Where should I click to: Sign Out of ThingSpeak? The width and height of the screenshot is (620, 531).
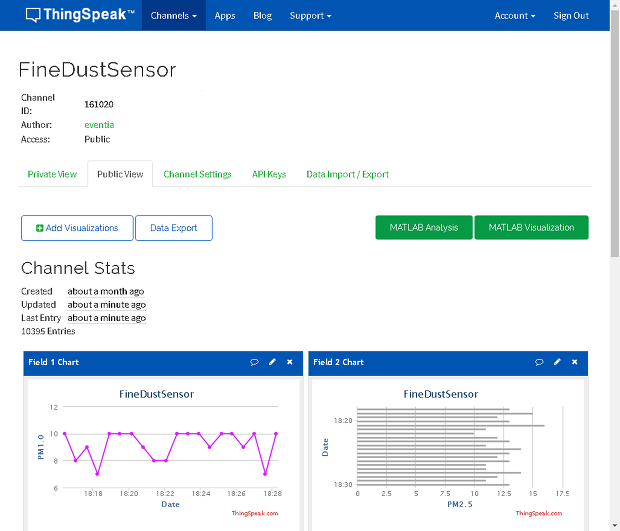click(x=571, y=15)
